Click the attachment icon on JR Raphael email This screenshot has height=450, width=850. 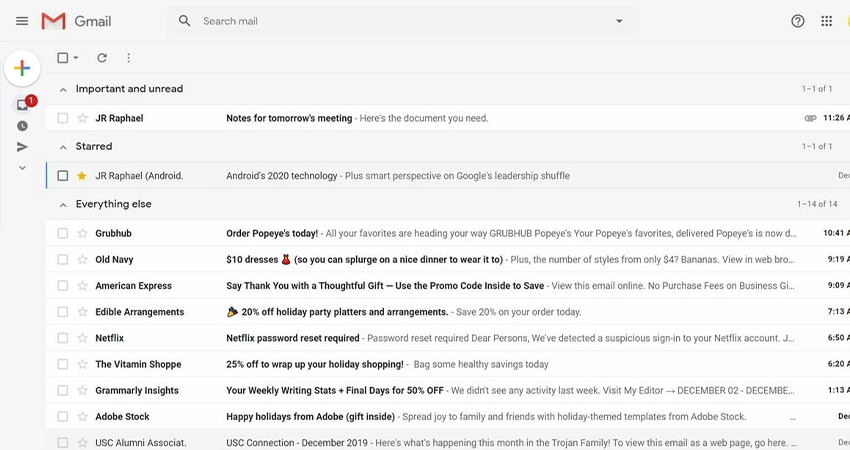pos(810,118)
